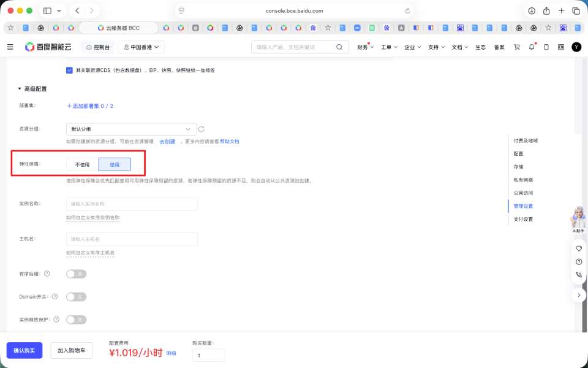Show help for 有序后缀
This screenshot has height=368, width=588.
pyautogui.click(x=47, y=274)
